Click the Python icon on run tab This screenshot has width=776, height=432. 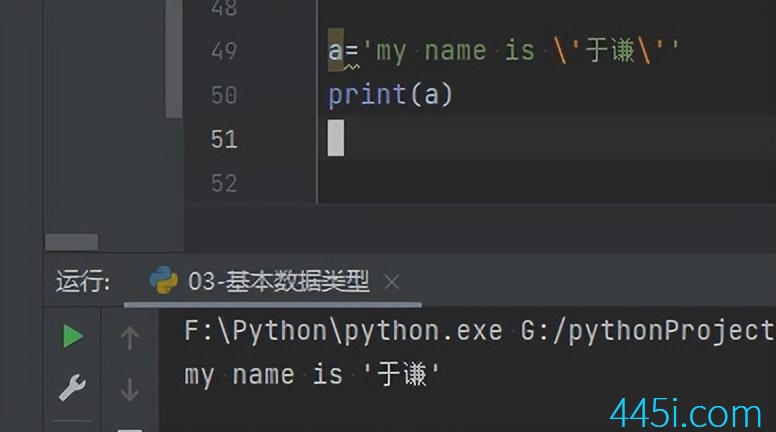[x=164, y=280]
